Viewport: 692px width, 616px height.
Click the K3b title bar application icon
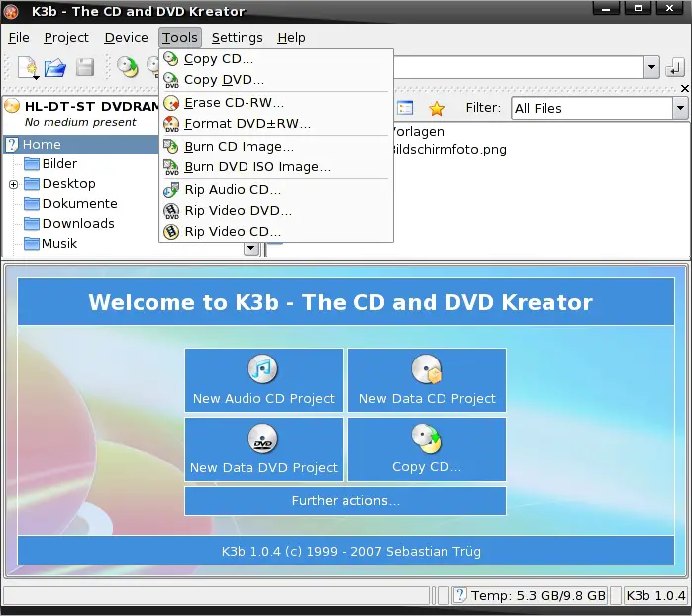click(x=11, y=11)
